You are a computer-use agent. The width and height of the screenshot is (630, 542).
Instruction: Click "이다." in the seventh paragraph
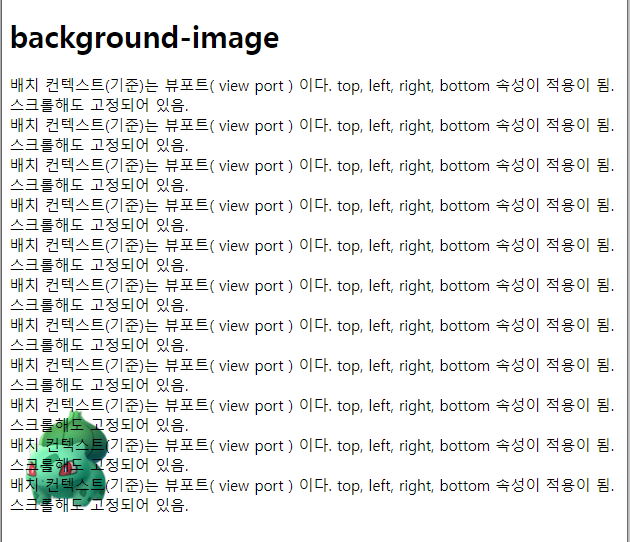316,326
